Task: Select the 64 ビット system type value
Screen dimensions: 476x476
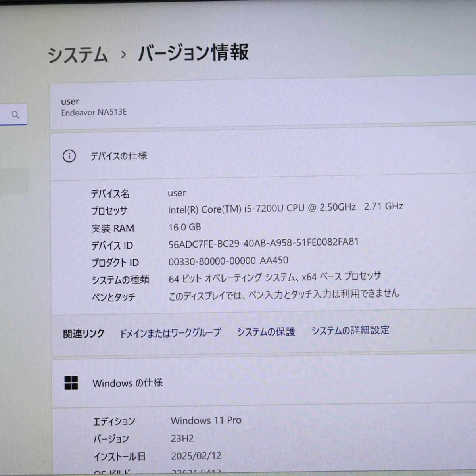Action: (274, 277)
